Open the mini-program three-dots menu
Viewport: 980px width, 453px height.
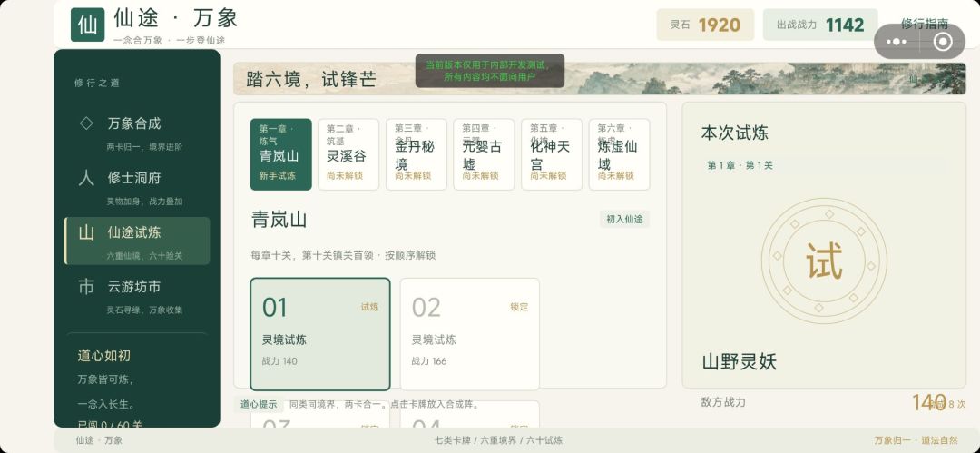point(897,42)
